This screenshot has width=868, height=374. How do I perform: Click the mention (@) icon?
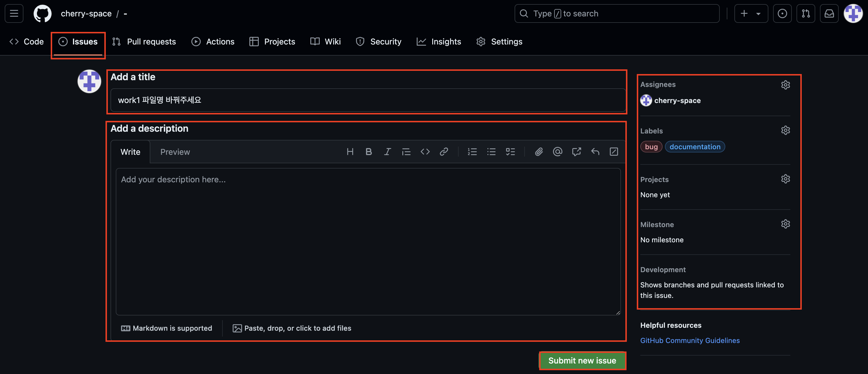pos(557,152)
